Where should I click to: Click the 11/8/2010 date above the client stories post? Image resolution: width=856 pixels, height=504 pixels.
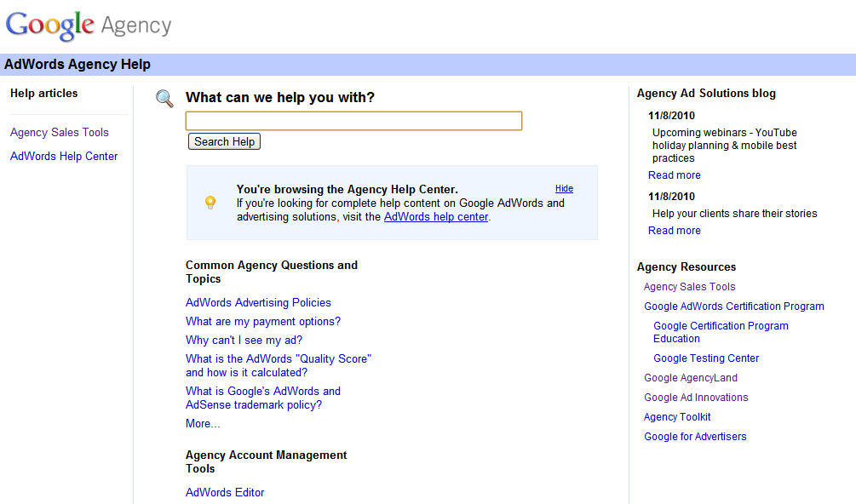click(671, 197)
